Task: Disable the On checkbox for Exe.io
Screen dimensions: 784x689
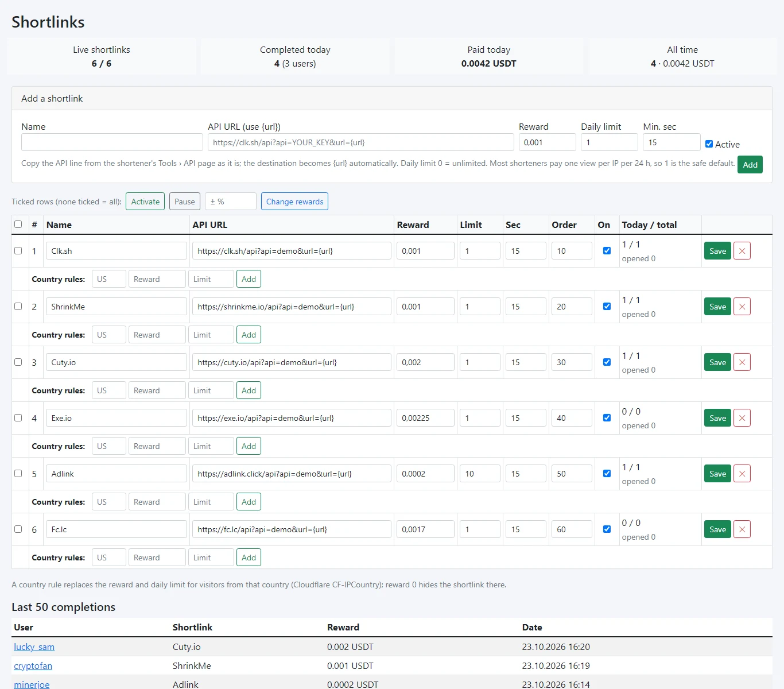Action: click(607, 418)
